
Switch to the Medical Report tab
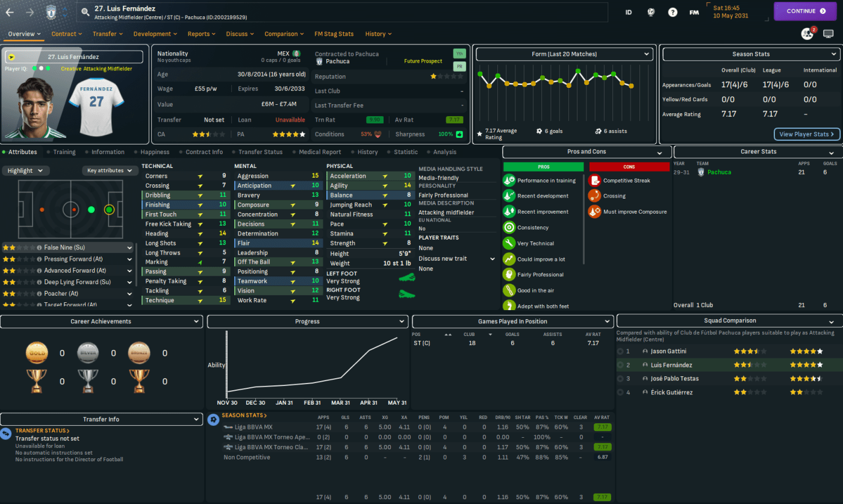click(x=320, y=152)
